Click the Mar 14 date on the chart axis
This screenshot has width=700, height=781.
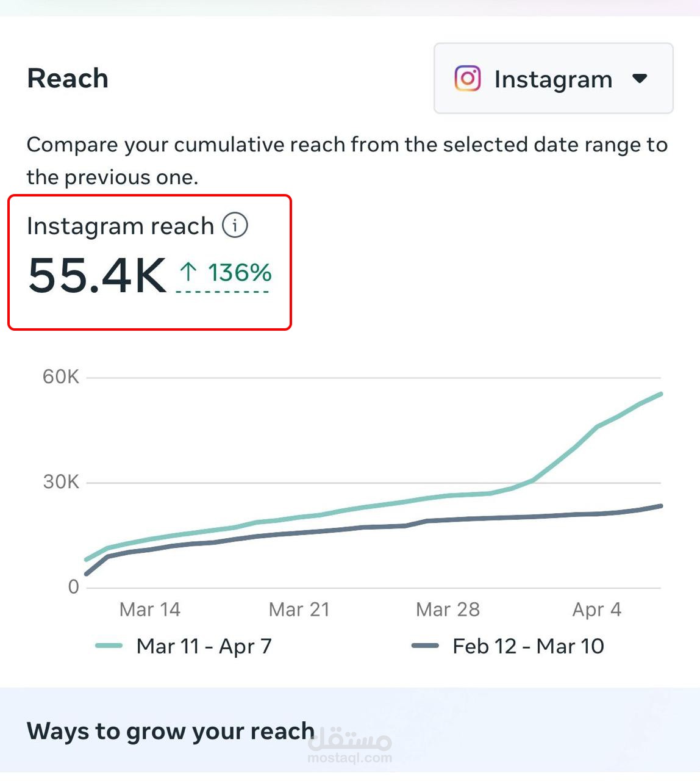pyautogui.click(x=150, y=609)
